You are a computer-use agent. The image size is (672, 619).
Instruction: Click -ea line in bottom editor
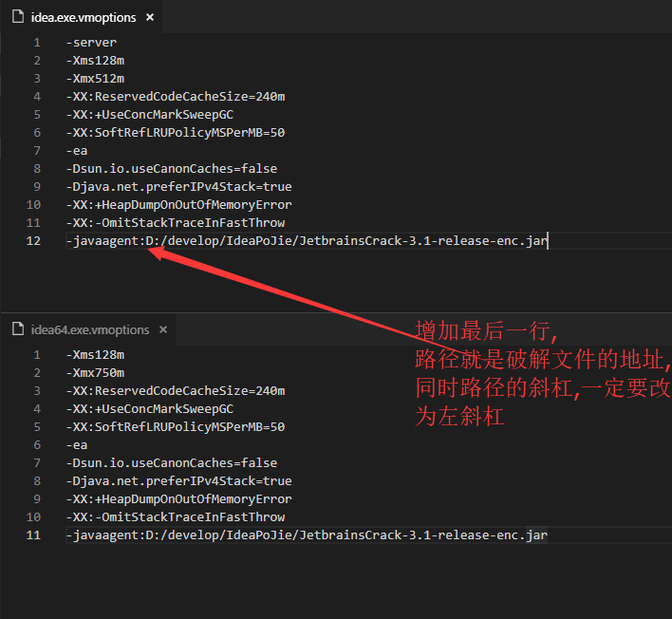point(77,445)
